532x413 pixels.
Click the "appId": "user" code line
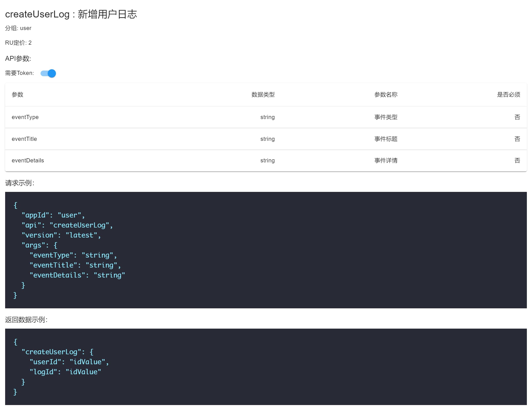(53, 215)
